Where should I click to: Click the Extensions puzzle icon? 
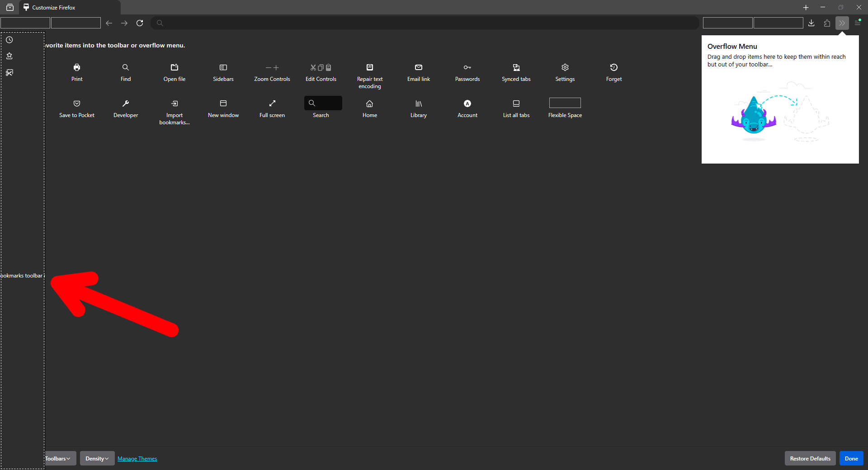click(827, 23)
